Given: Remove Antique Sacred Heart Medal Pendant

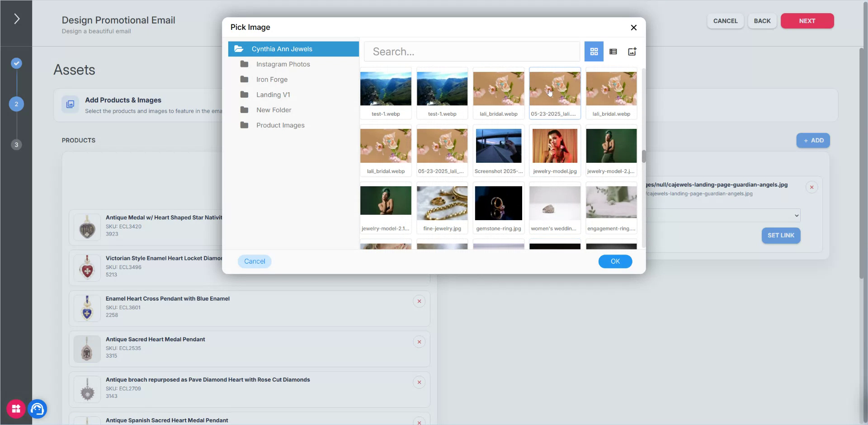Looking at the screenshot, I should coord(419,342).
